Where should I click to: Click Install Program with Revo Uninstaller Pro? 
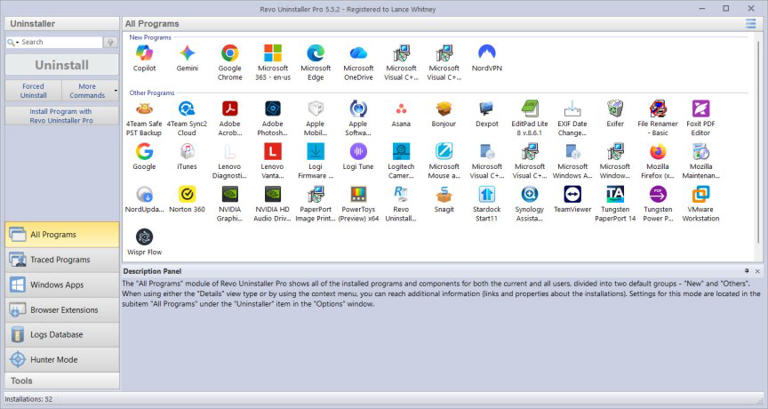tap(62, 116)
